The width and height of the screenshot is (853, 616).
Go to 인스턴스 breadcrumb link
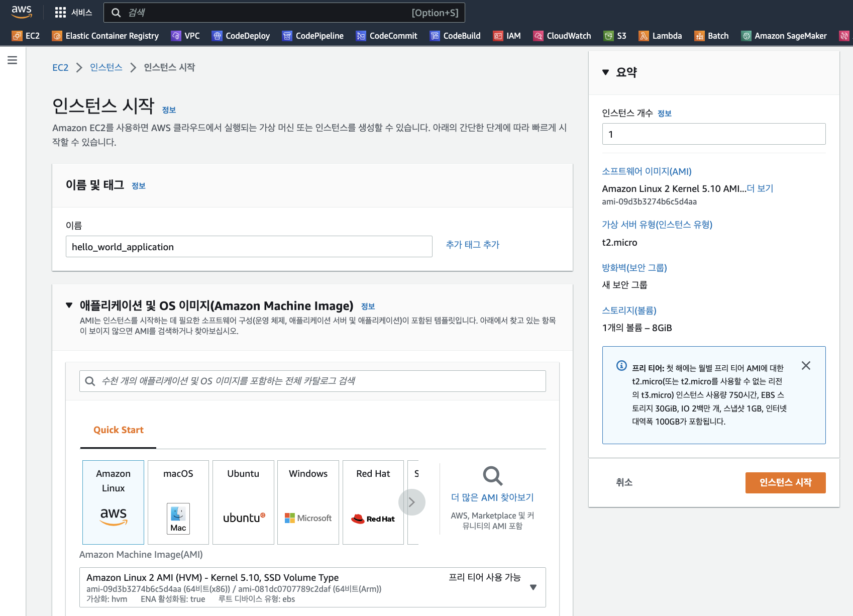[106, 67]
